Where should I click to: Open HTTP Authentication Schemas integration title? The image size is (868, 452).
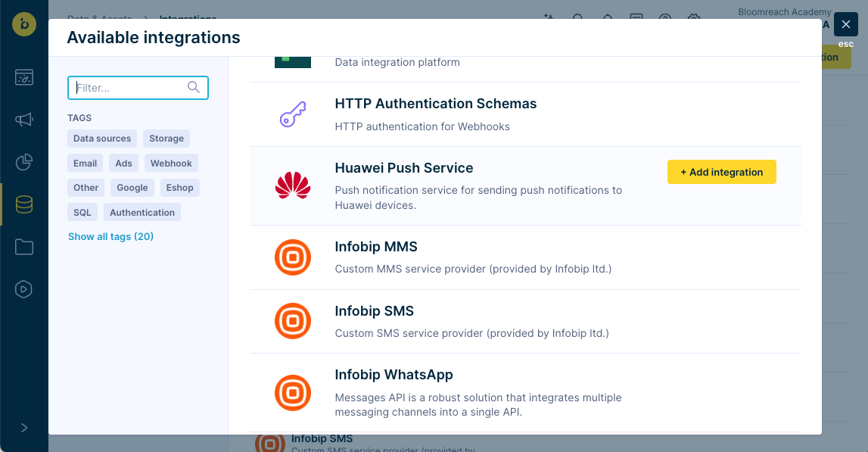pyautogui.click(x=436, y=104)
